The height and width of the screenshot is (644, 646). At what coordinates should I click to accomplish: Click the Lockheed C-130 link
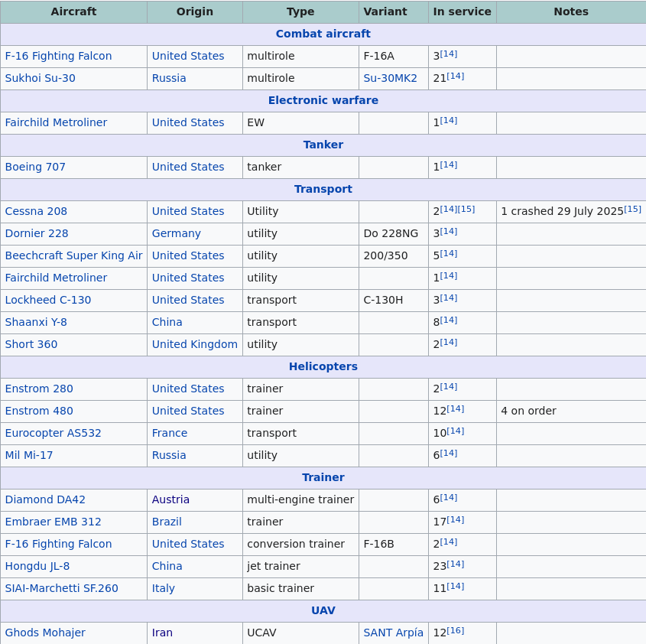tap(47, 300)
